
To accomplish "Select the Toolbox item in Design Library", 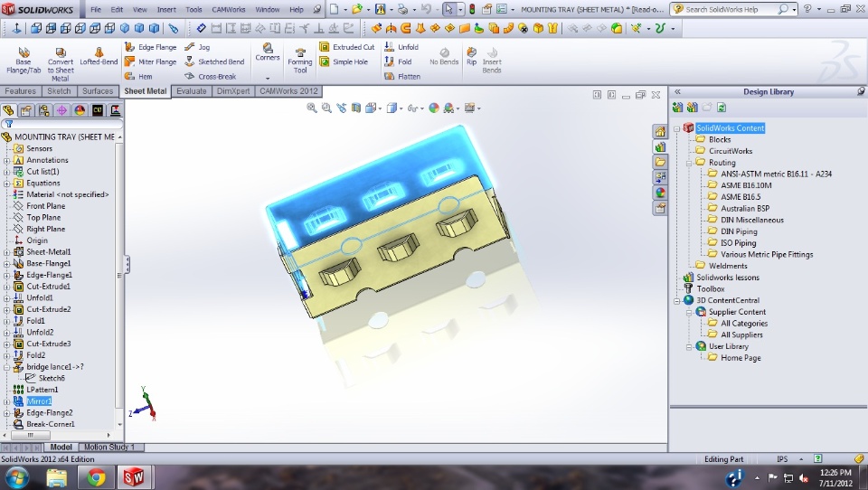I will coord(711,289).
